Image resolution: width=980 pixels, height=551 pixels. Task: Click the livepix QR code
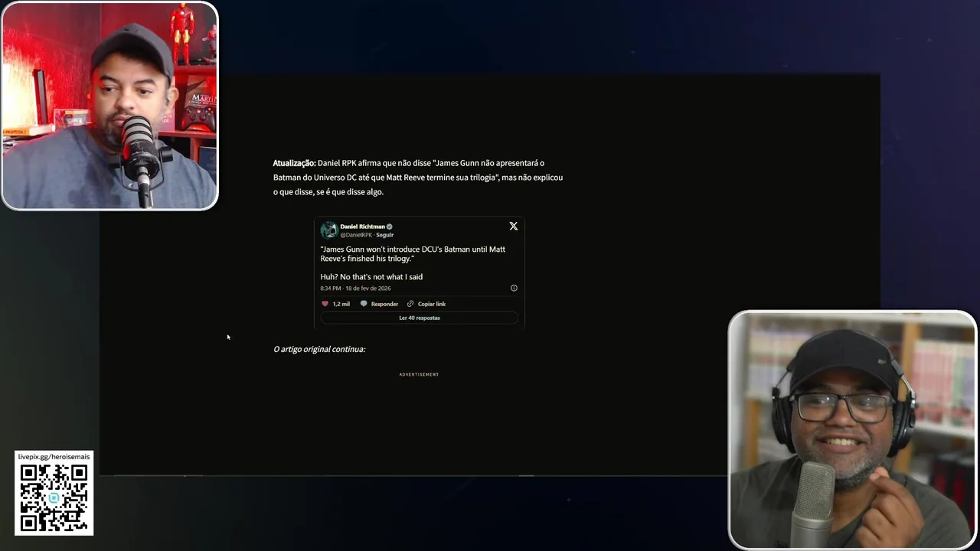click(54, 497)
